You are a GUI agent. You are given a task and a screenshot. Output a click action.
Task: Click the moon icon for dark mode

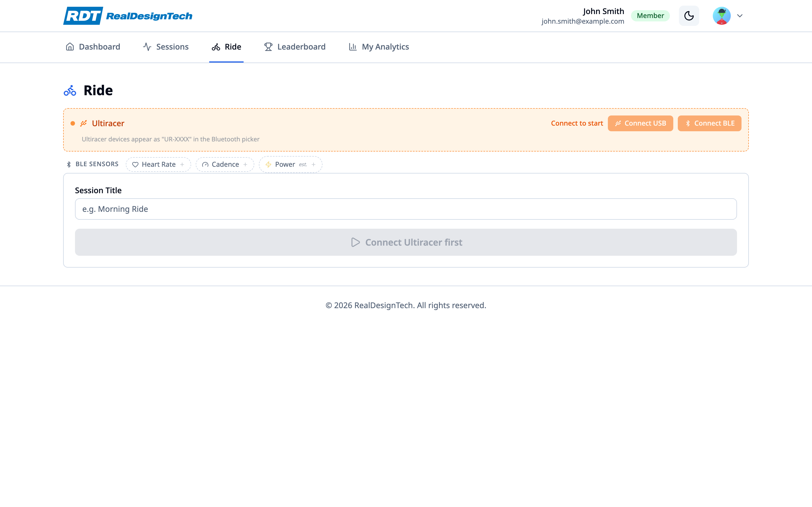(x=689, y=15)
